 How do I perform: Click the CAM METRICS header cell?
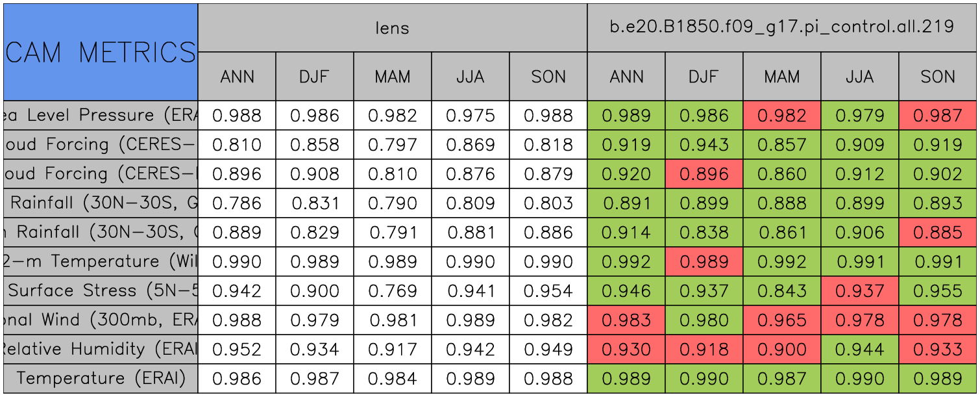pyautogui.click(x=101, y=52)
